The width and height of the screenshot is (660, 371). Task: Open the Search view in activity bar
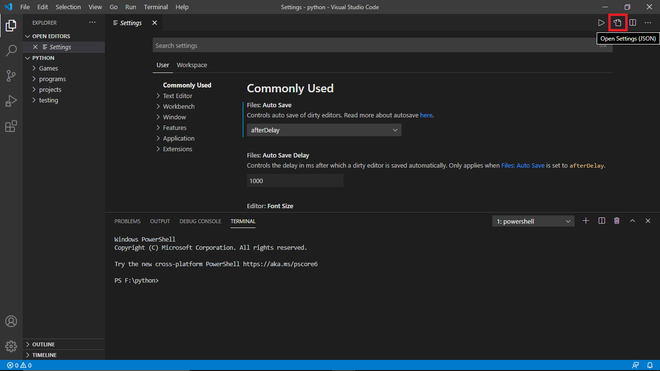coord(11,51)
